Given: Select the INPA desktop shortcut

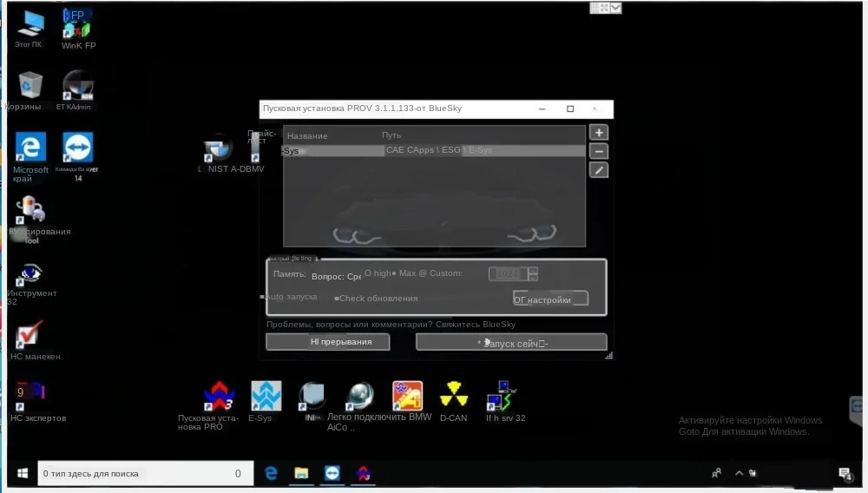Looking at the screenshot, I should tap(312, 402).
